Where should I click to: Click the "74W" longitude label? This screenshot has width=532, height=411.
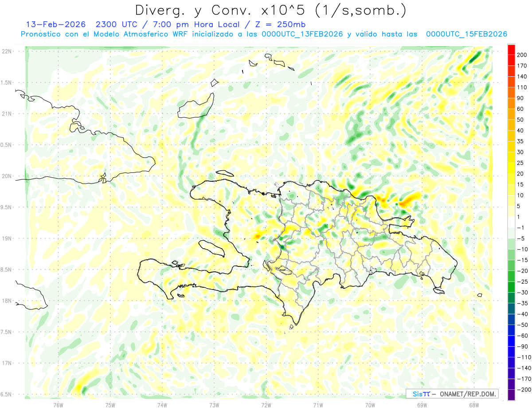pos(162,404)
